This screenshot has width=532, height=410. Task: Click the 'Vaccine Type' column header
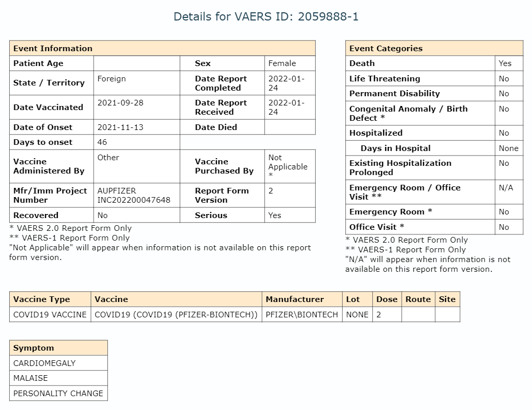(50, 299)
